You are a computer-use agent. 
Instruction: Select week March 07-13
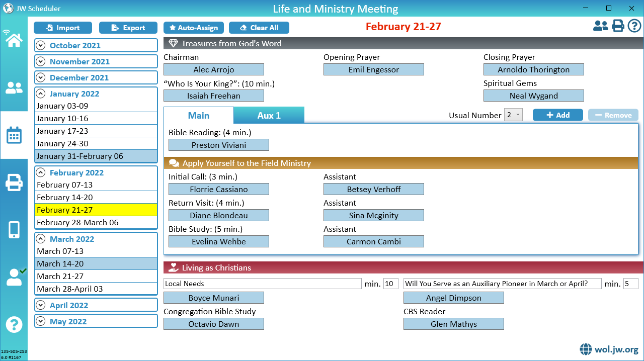coord(96,251)
